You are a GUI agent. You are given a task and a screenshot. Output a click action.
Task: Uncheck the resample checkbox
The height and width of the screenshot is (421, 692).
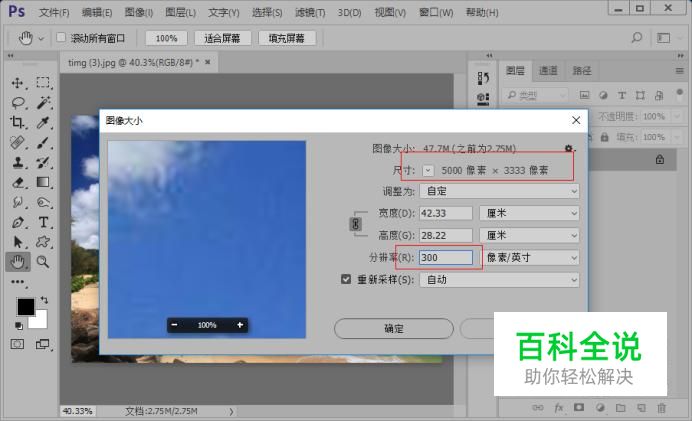click(346, 279)
